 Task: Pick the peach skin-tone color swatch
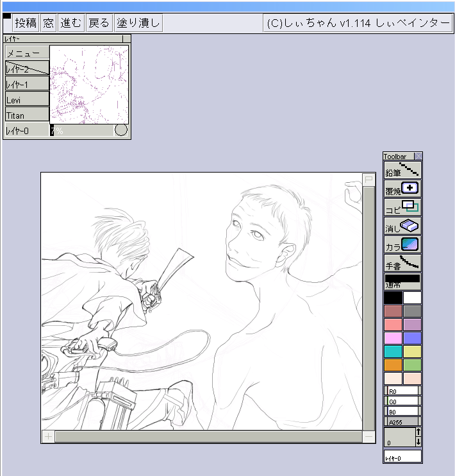click(412, 378)
